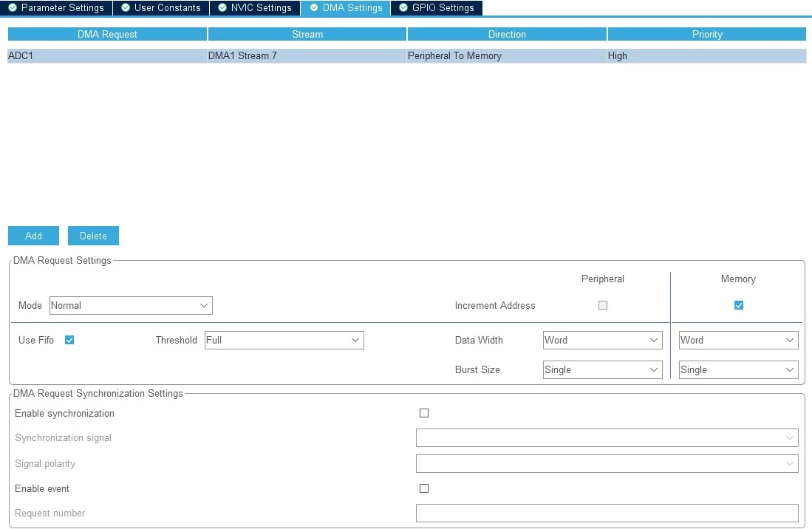Click the Direction column header
This screenshot has width=812, height=529.
pos(507,34)
